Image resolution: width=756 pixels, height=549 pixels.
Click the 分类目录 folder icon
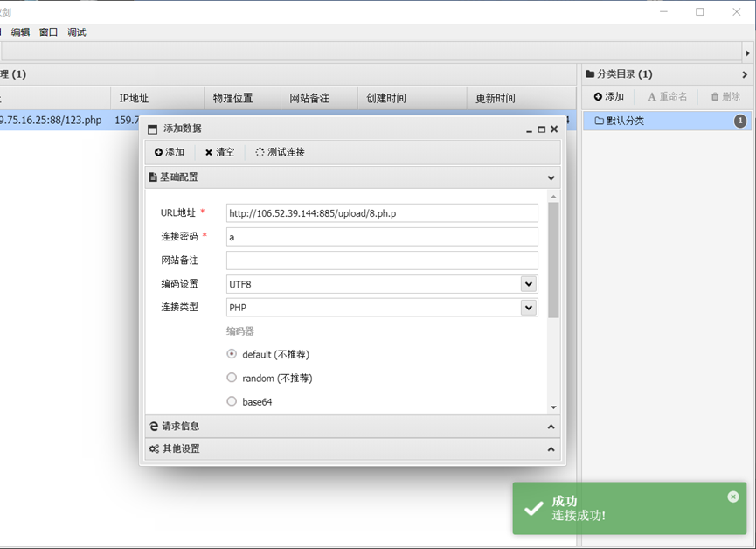(x=590, y=73)
